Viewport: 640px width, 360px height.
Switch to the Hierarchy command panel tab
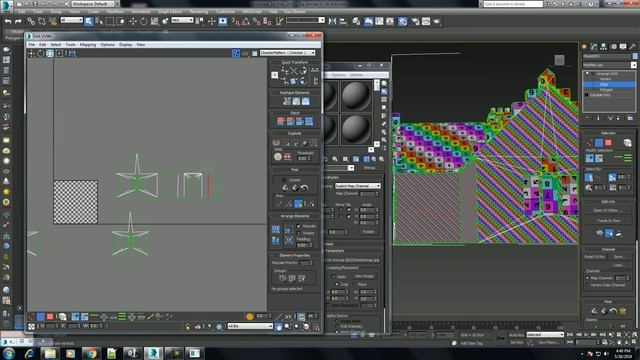603,47
